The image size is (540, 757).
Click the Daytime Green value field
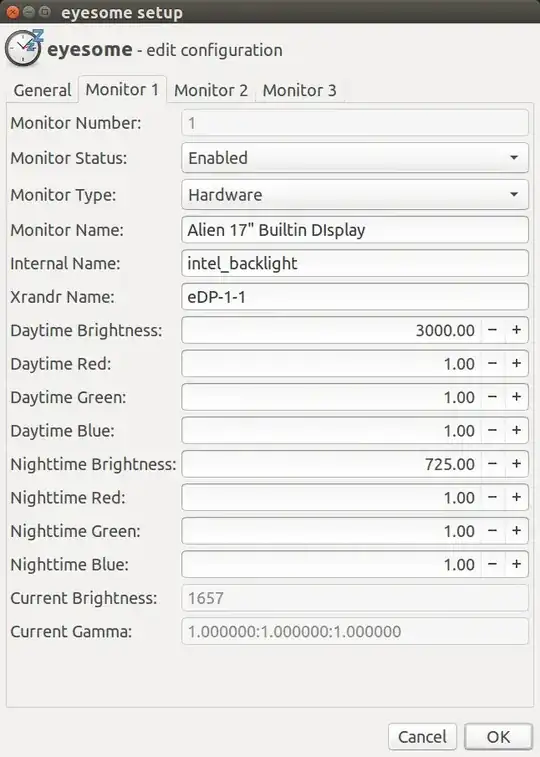pos(331,397)
